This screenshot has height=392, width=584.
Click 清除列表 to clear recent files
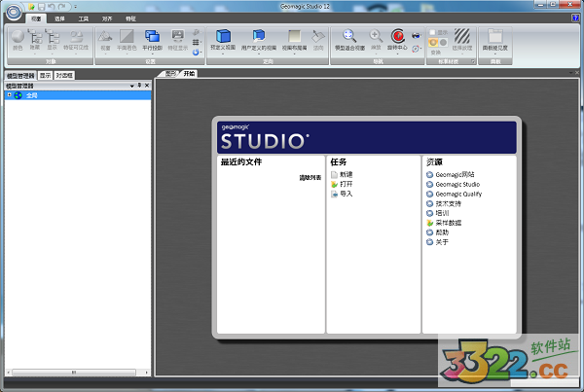310,177
